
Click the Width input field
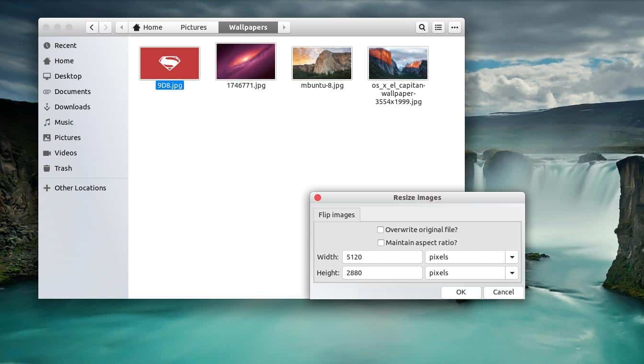tap(382, 257)
